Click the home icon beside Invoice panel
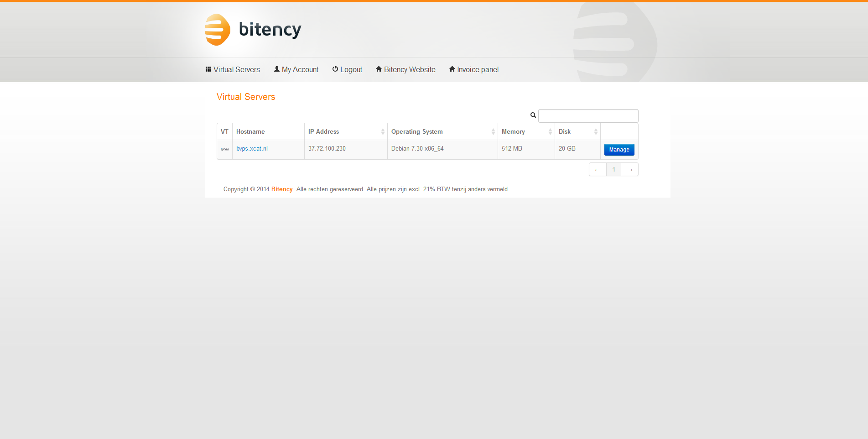 (x=452, y=69)
